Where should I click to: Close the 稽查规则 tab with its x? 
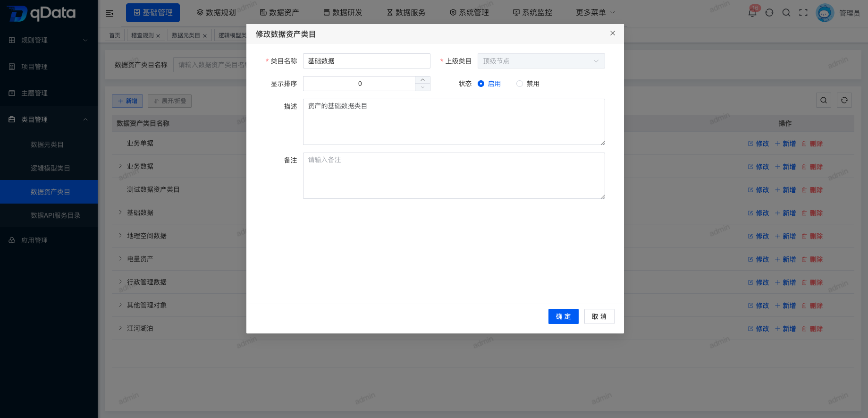pyautogui.click(x=158, y=36)
